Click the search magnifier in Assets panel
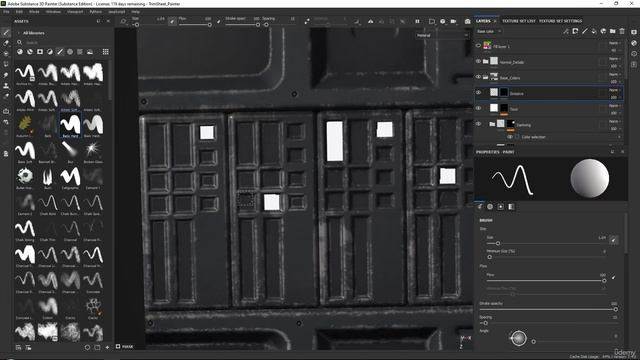This screenshot has height=360, width=640. tap(19, 42)
